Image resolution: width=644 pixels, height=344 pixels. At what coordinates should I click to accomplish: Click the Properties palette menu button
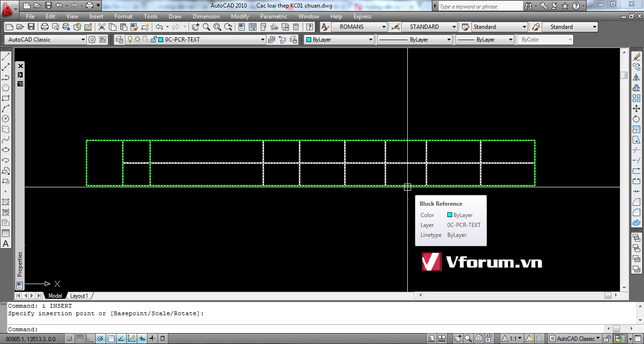20,84
